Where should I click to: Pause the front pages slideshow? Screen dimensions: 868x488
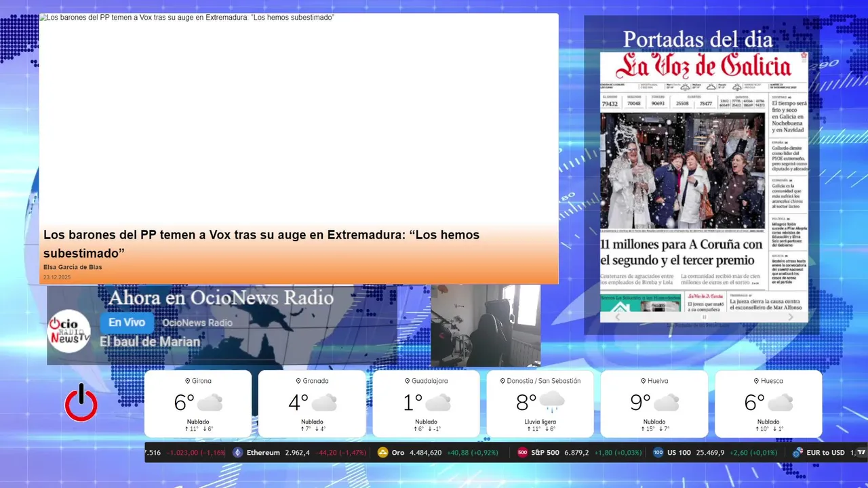click(704, 317)
